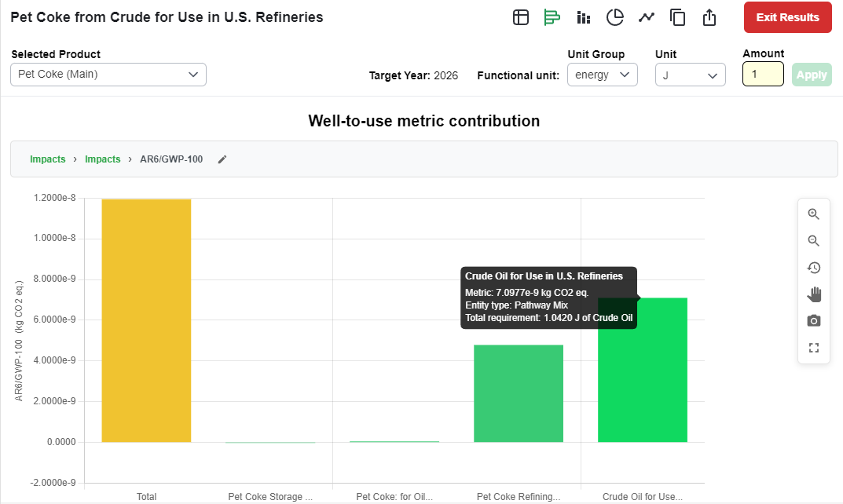This screenshot has height=504, width=843.
Task: Activate the pan hand tool
Action: coord(813,294)
